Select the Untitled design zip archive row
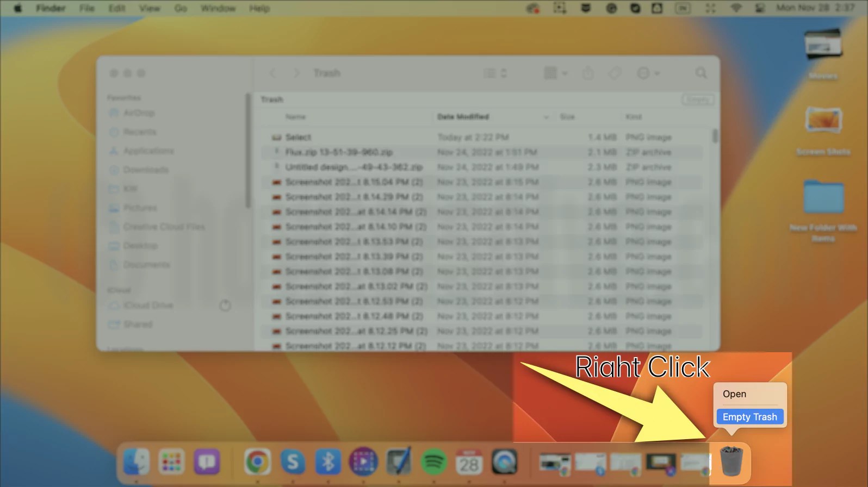 tap(481, 167)
